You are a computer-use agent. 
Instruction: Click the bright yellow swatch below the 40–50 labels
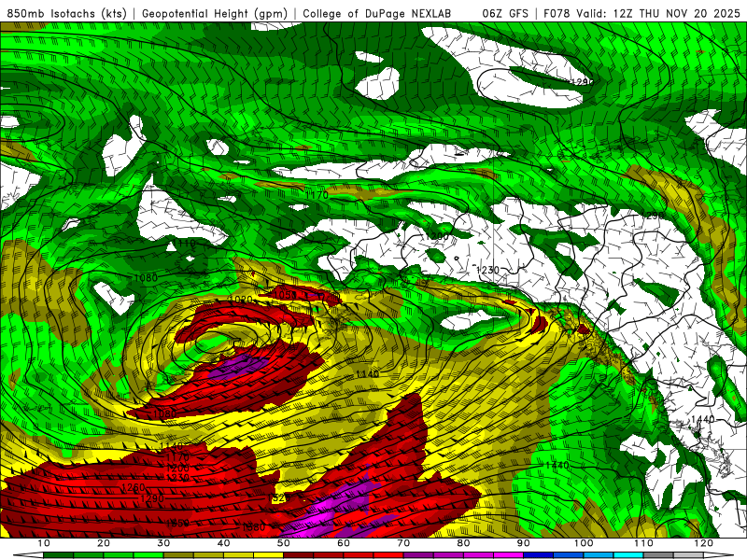point(268,555)
